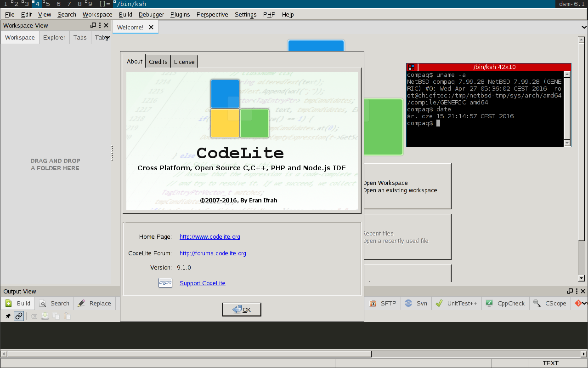This screenshot has height=368, width=588.
Task: Click the OK button in About dialog
Action: 242,310
